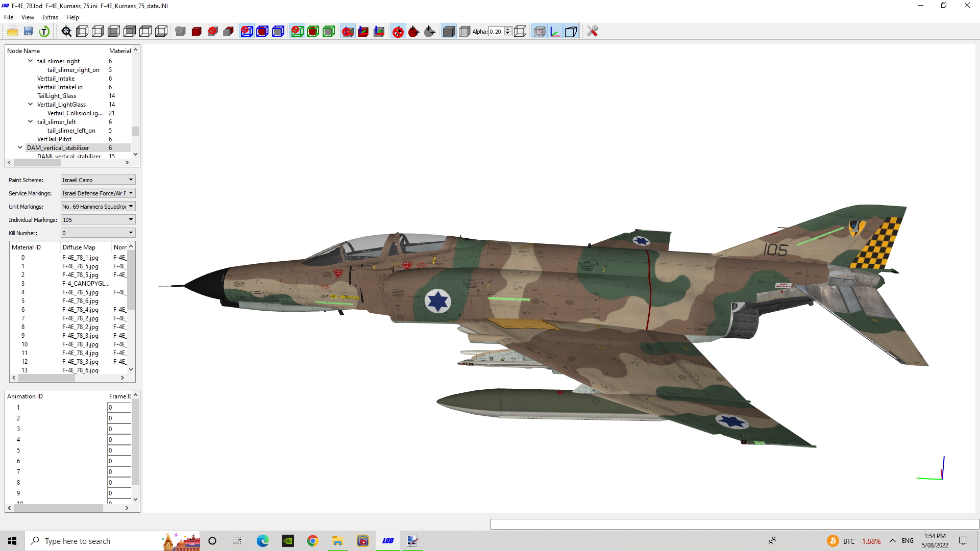980x551 pixels.
Task: Collapse the DAM_vertical_stabilizer tree node
Action: point(20,148)
